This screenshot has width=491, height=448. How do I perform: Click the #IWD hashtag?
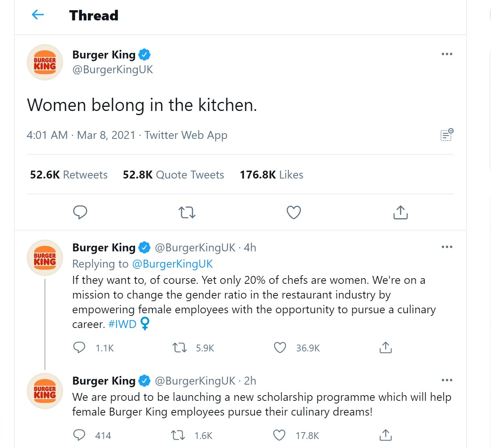pos(122,324)
